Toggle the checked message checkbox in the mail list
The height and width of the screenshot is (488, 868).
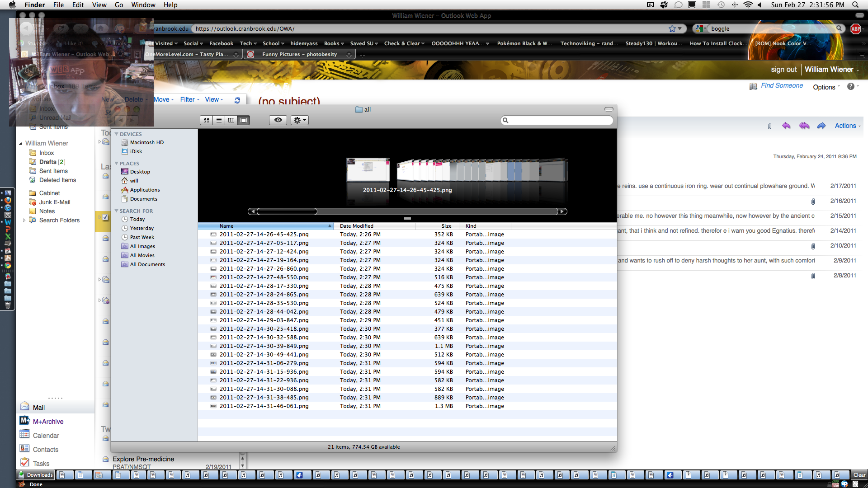pyautogui.click(x=105, y=217)
